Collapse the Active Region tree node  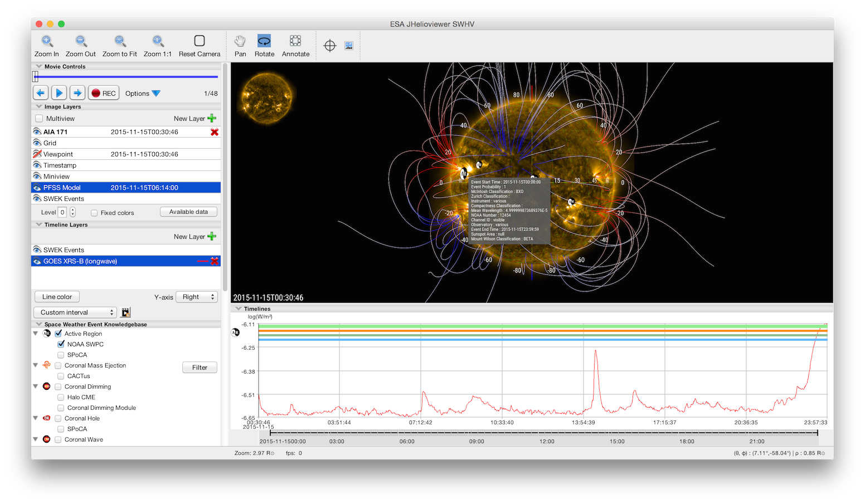36,334
